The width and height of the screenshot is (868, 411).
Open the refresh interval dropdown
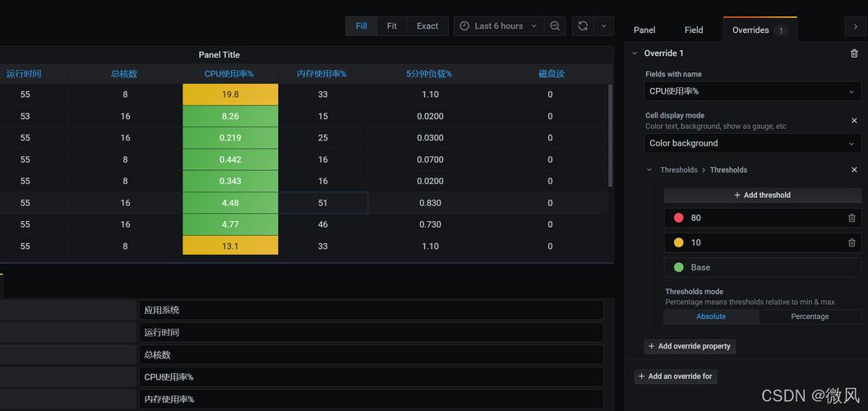click(x=604, y=26)
